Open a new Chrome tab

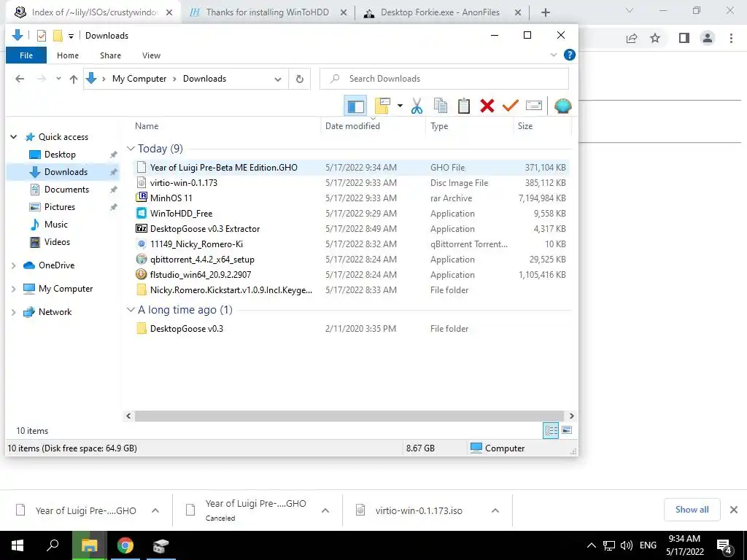pyautogui.click(x=546, y=13)
